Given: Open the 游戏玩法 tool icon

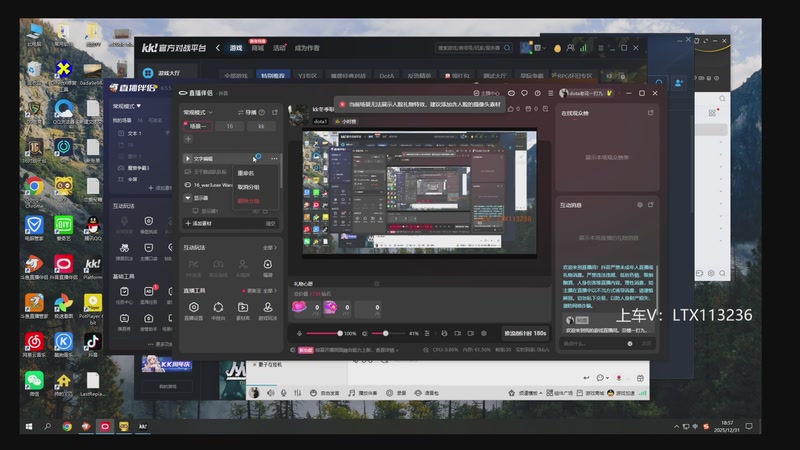Looking at the screenshot, I should point(267,310).
